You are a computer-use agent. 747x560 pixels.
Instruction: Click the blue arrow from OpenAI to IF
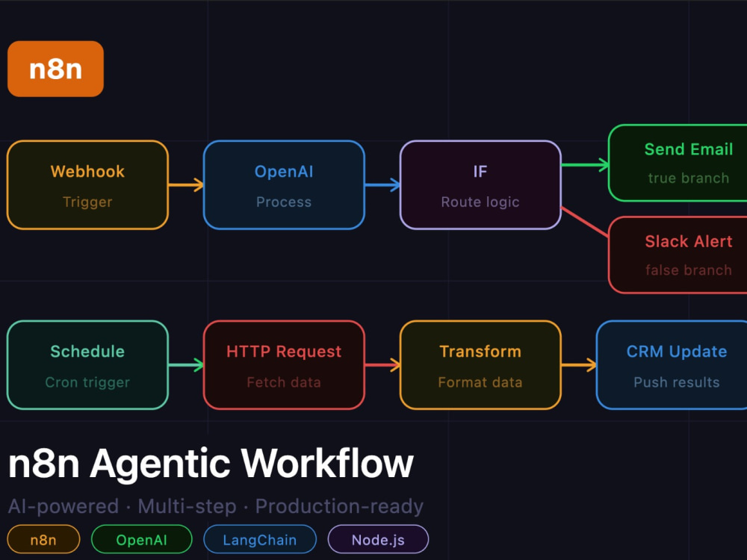point(382,184)
